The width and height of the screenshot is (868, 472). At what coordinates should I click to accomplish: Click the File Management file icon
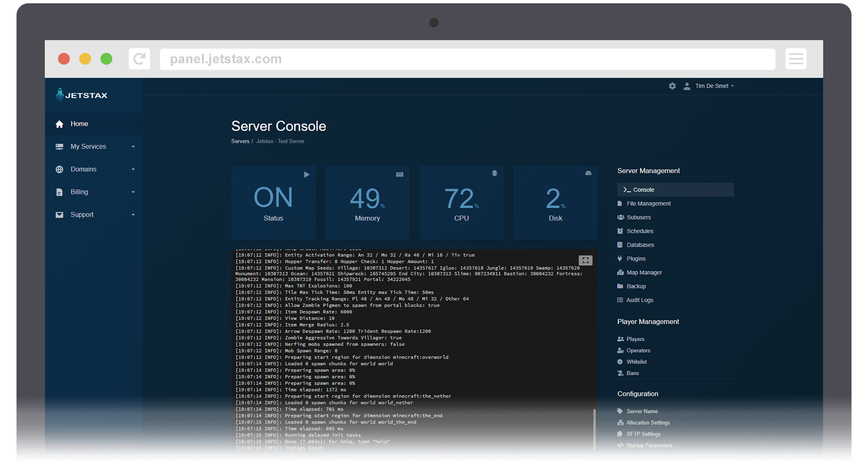point(620,203)
